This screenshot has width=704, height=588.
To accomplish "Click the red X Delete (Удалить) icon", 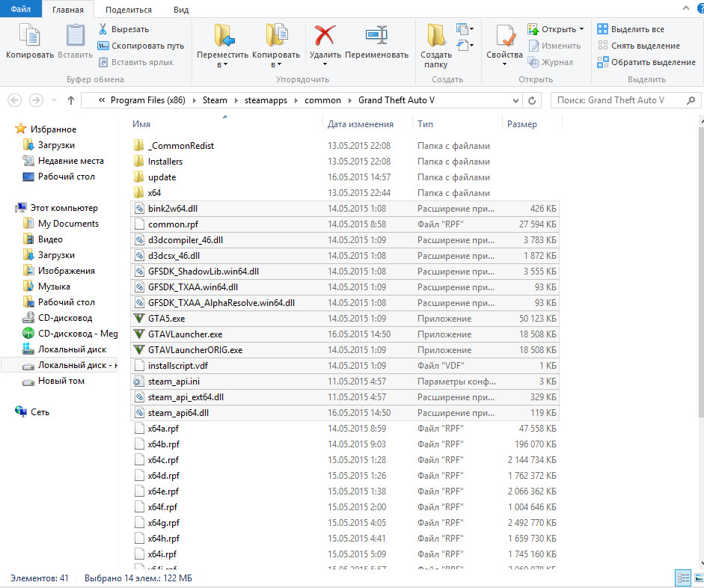I will (325, 37).
